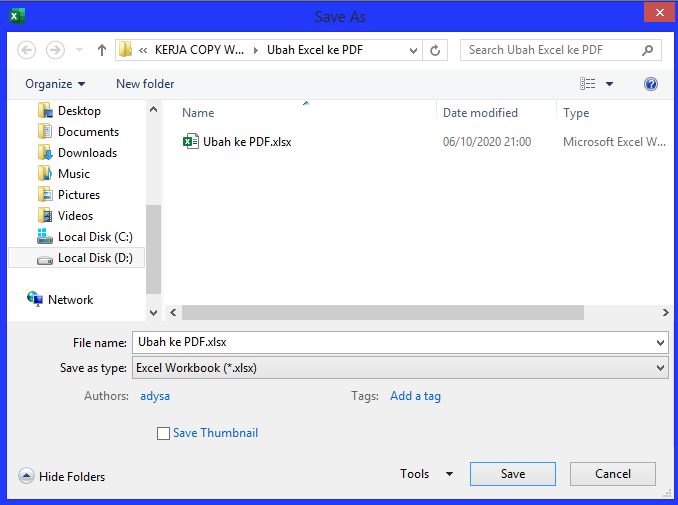Click the Microsoft Excel W... type cell
The image size is (678, 505).
[x=614, y=142]
